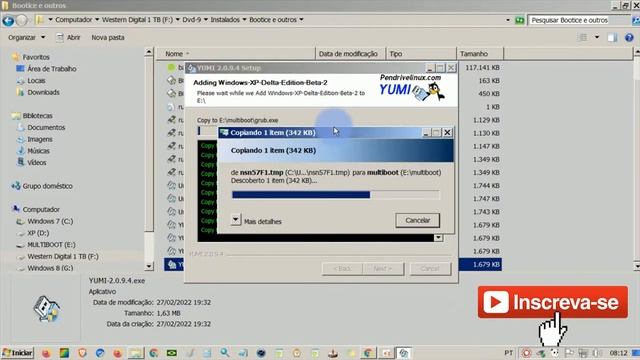Viewport: 640px width, 360px height.
Task: Go back with the Explorer back arrow
Action: click(x=8, y=20)
